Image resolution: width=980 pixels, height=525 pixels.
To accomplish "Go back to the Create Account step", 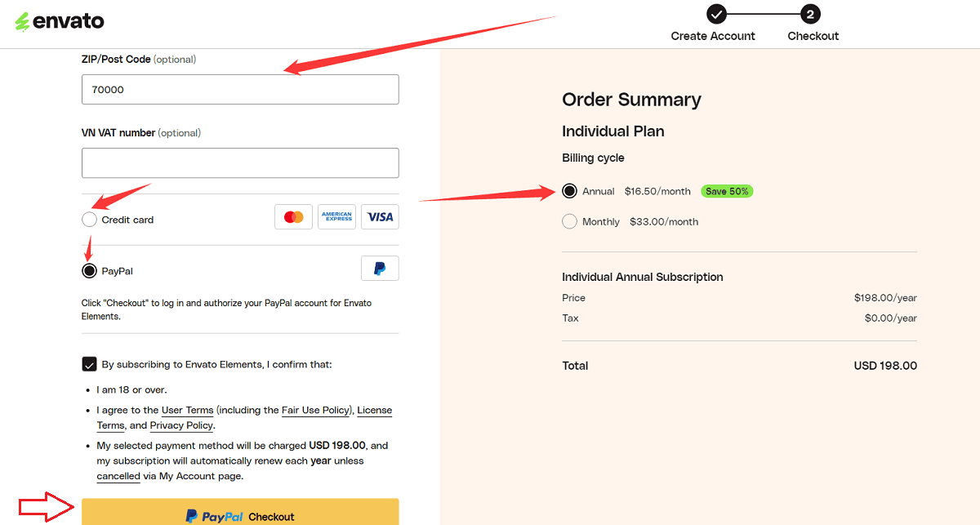I will click(712, 36).
